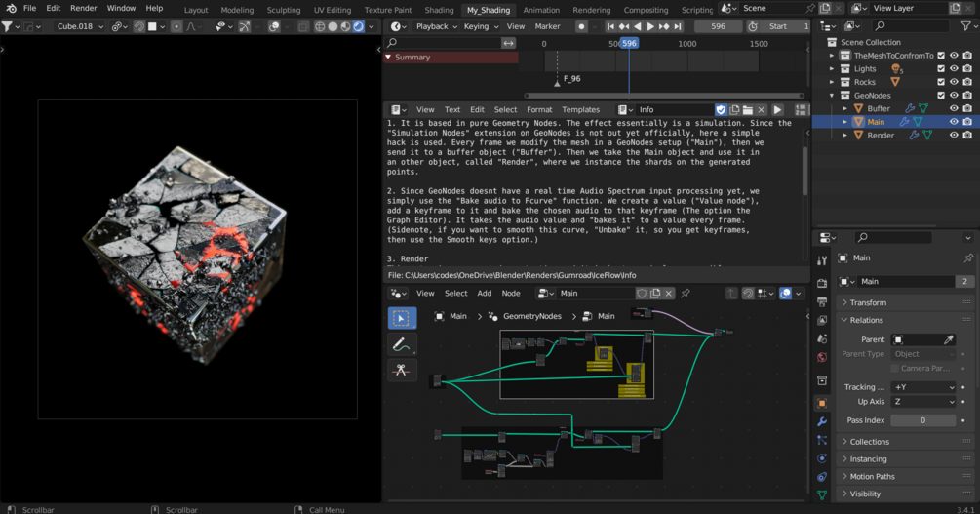980x514 pixels.
Task: Pin the Main node tree
Action: [x=686, y=293]
